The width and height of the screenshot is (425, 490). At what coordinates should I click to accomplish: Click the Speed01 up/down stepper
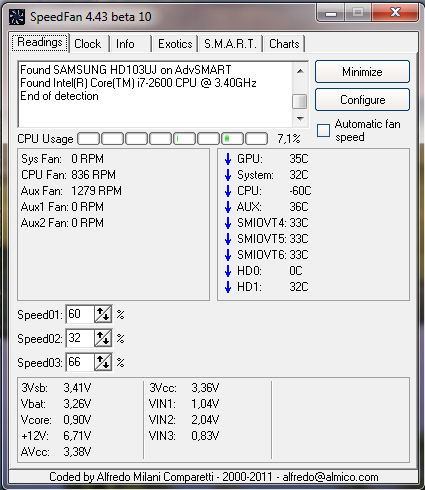[103, 314]
